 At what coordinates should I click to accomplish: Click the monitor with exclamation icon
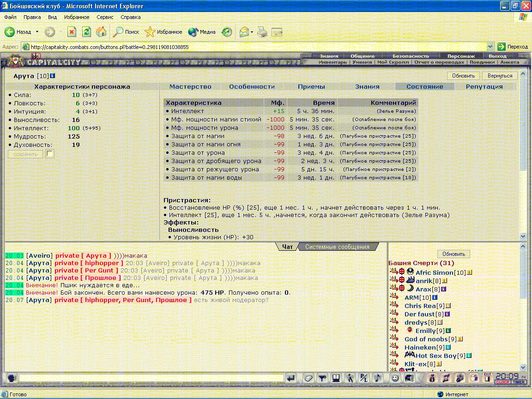click(x=336, y=378)
